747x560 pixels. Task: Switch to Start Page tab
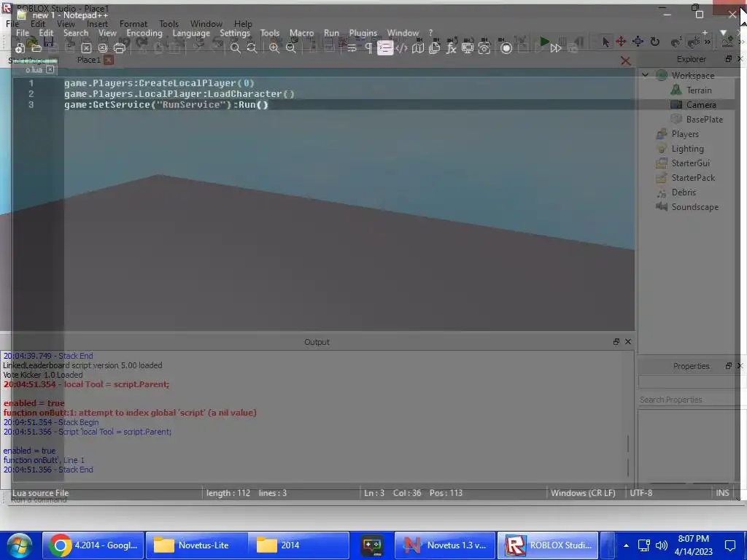coord(27,61)
